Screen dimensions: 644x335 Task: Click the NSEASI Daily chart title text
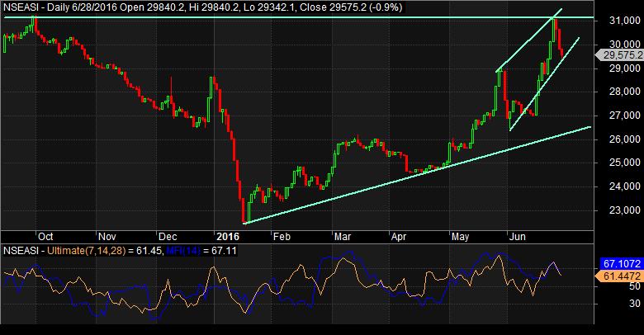pos(202,7)
